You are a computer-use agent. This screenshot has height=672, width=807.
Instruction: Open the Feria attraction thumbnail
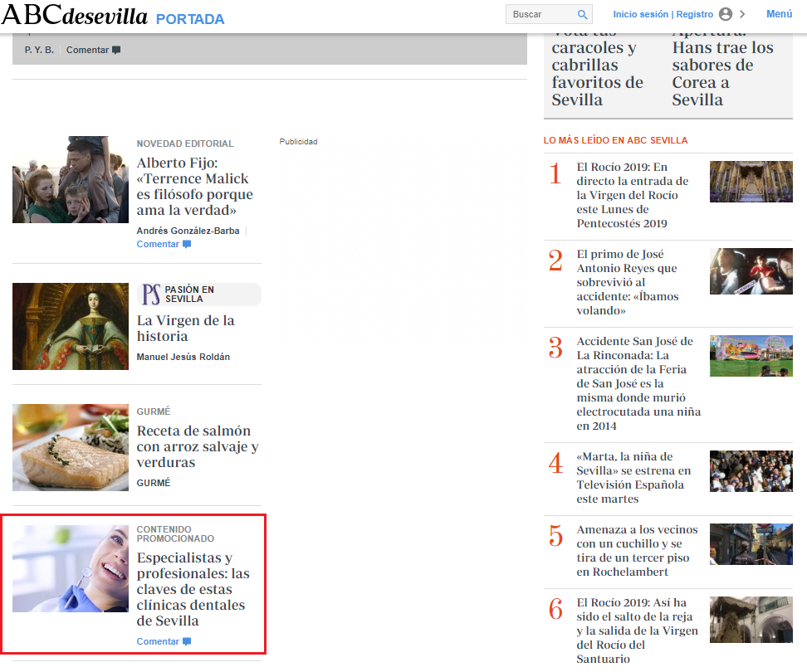(x=751, y=356)
